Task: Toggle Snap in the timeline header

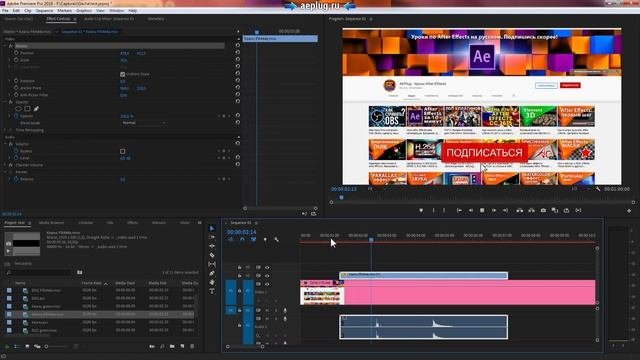Action: point(242,239)
